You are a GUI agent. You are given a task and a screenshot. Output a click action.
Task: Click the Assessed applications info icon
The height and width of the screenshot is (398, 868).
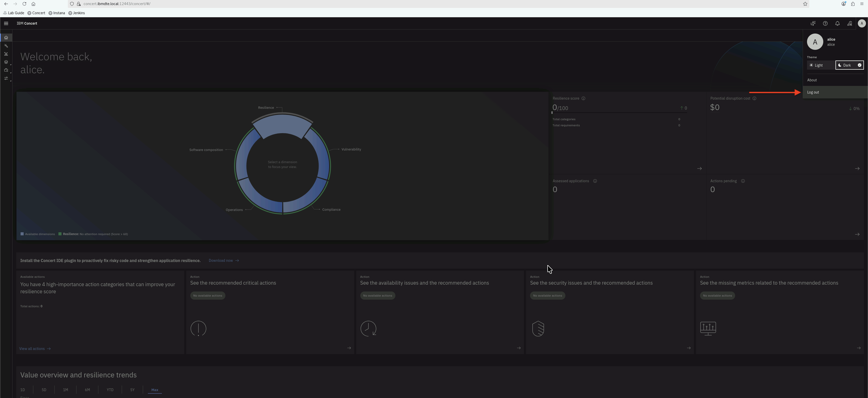pos(595,181)
